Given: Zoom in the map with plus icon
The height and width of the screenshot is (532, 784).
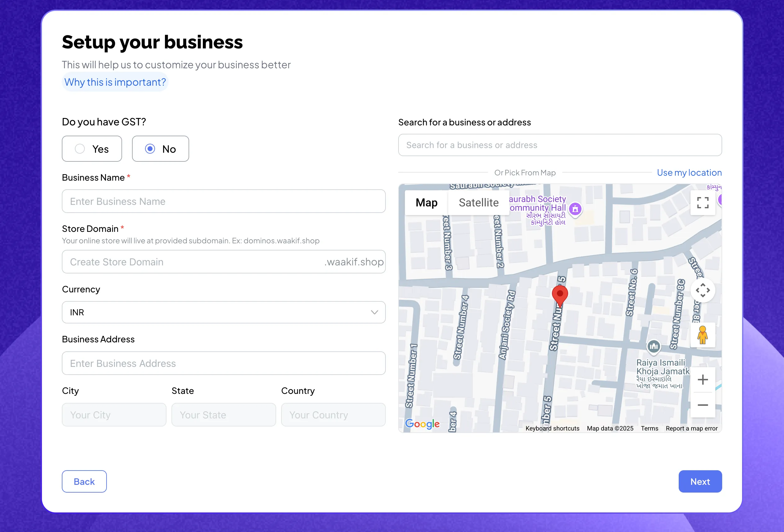Looking at the screenshot, I should point(703,380).
